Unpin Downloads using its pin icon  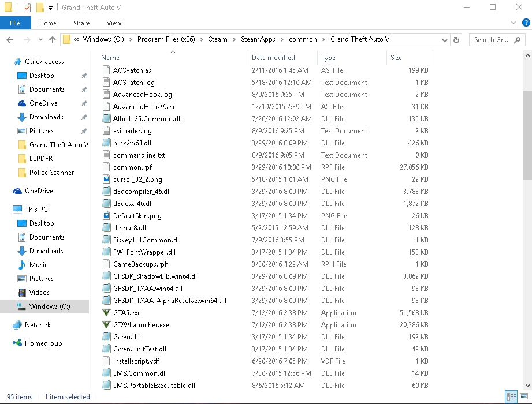click(x=84, y=117)
